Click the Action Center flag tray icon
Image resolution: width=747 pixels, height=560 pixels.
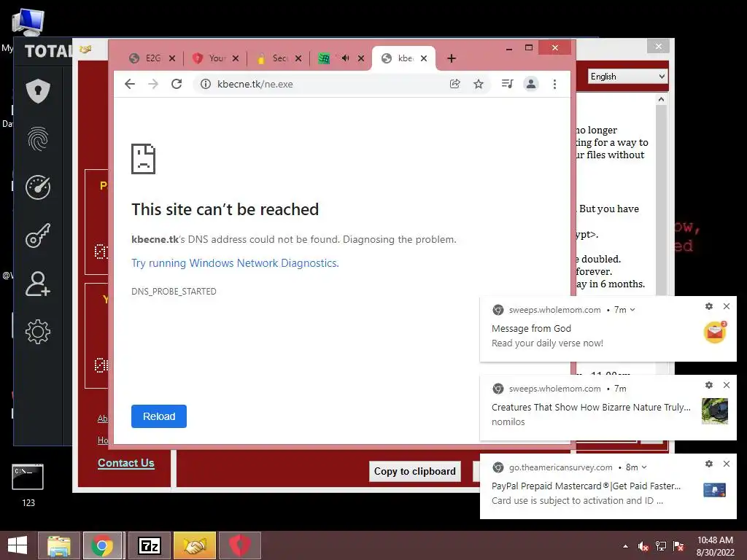(x=678, y=545)
